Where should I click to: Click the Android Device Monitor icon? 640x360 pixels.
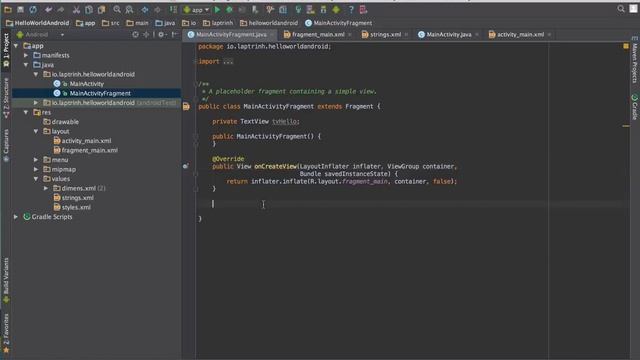click(336, 9)
